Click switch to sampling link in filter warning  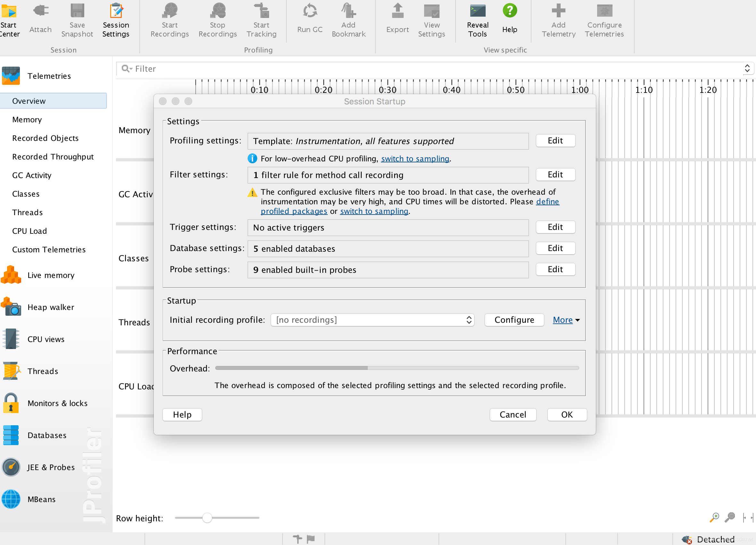coord(374,211)
